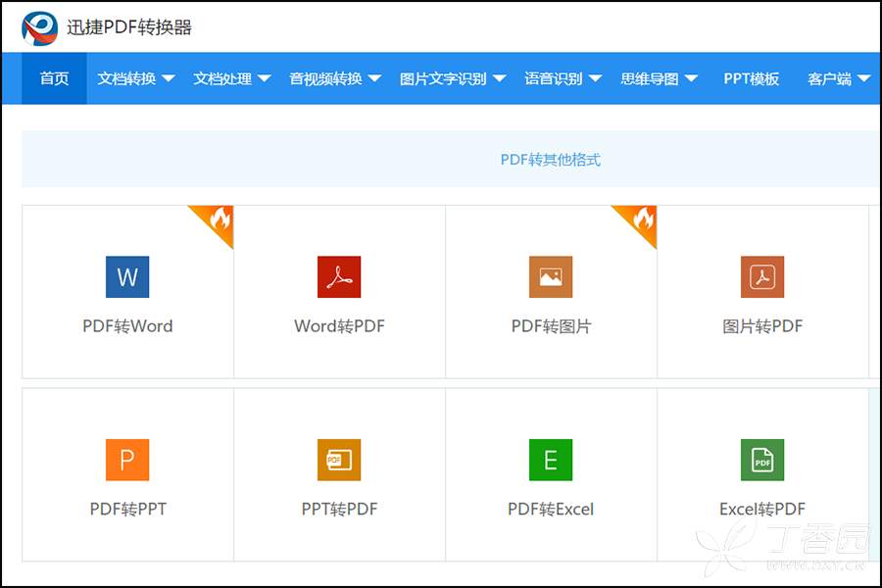Select the PPT转PDF slide icon
Screen dimensions: 882x588
(339, 460)
